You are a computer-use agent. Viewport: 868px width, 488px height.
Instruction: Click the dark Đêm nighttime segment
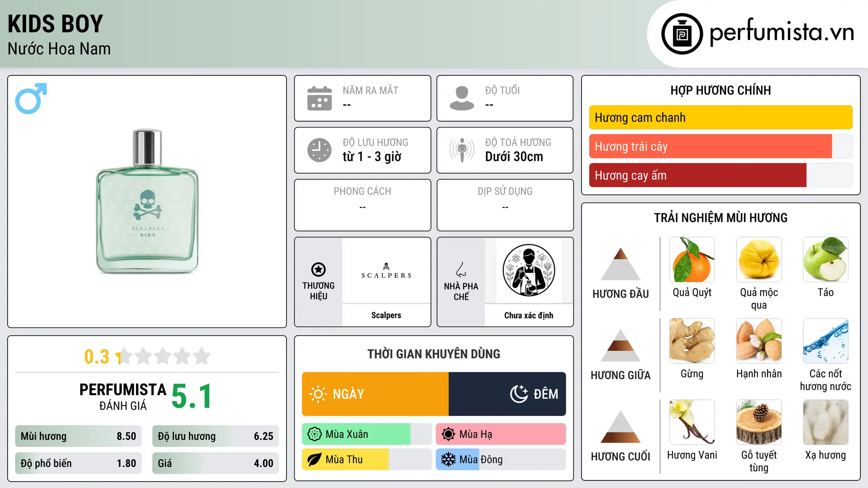tap(507, 394)
